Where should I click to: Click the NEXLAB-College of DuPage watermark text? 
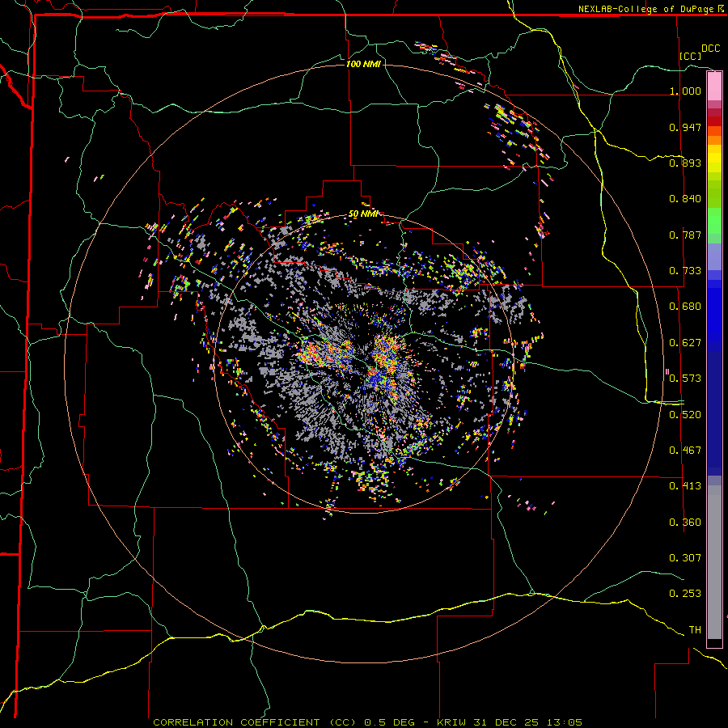point(650,9)
